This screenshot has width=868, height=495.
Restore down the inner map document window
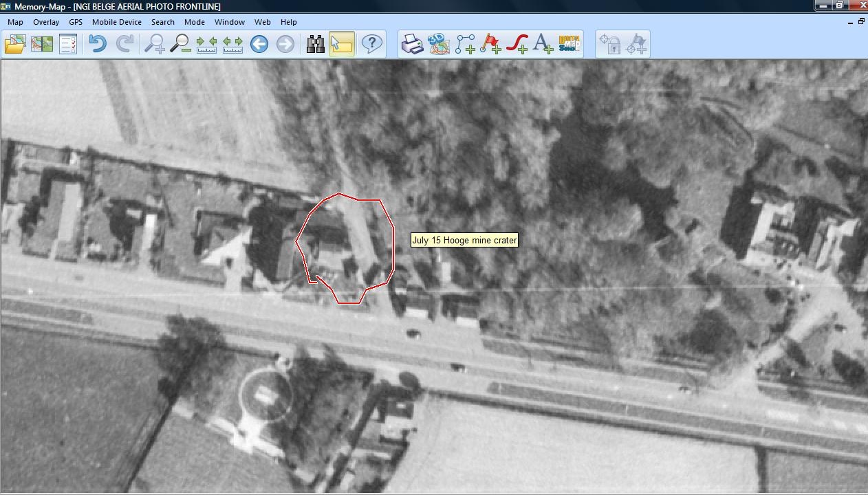(x=861, y=22)
